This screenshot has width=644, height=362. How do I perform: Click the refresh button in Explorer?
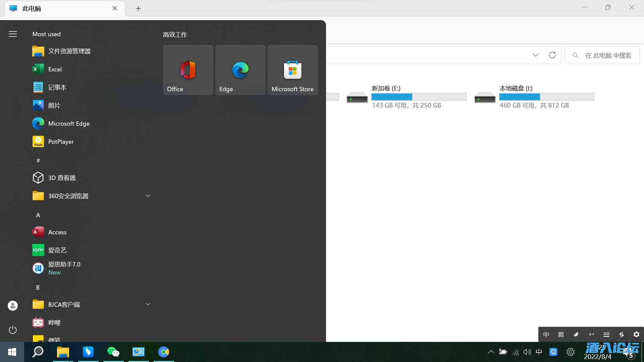[x=552, y=55]
